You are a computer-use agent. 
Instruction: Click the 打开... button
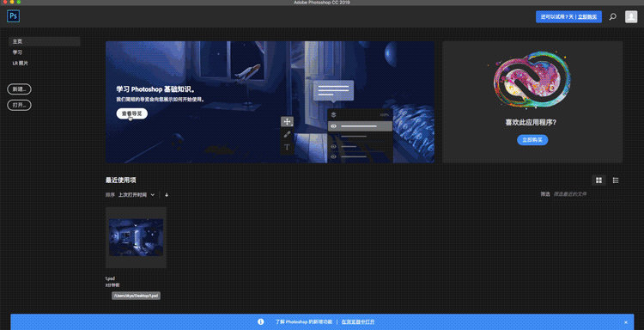click(19, 105)
